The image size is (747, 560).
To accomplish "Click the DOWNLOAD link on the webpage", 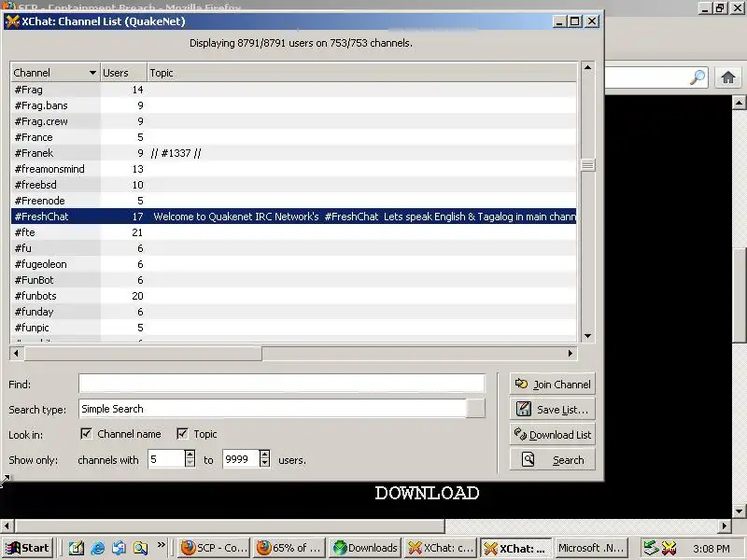I will (x=427, y=494).
